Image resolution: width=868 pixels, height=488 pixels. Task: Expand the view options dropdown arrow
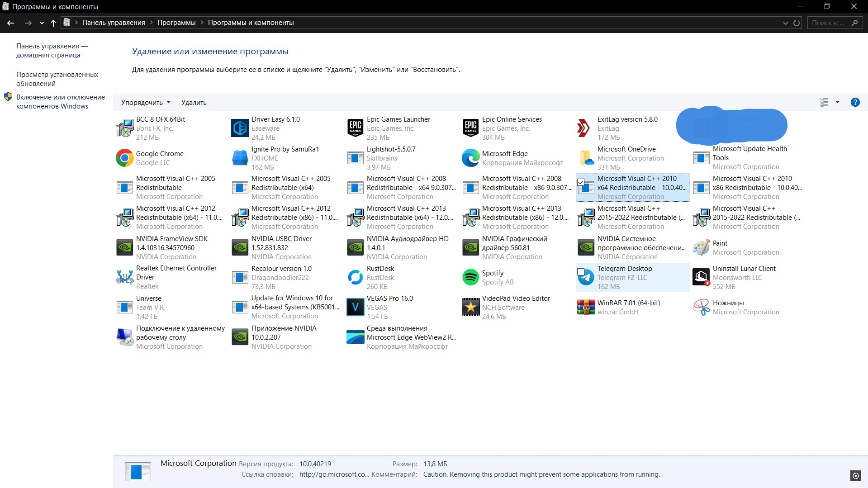[837, 102]
